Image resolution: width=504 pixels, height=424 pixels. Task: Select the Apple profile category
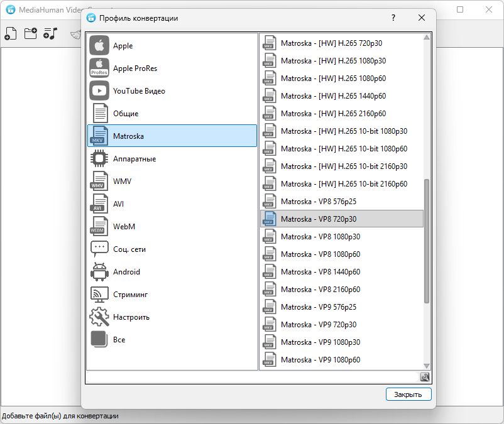point(172,46)
